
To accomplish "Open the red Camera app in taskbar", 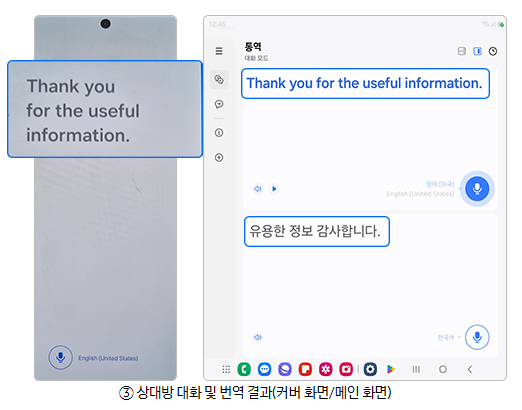I will (x=346, y=369).
